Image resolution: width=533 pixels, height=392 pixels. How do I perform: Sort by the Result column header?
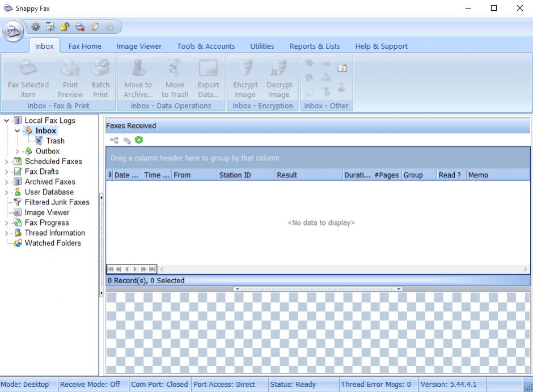(x=308, y=175)
